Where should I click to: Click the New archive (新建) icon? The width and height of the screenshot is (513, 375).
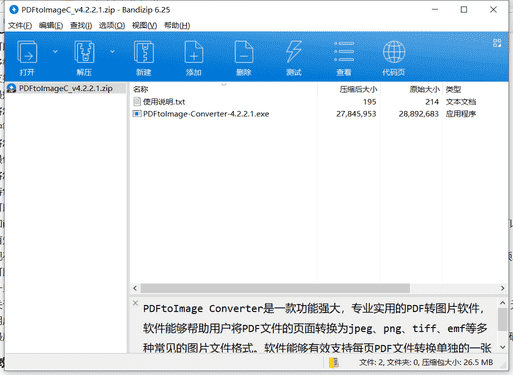tap(144, 52)
